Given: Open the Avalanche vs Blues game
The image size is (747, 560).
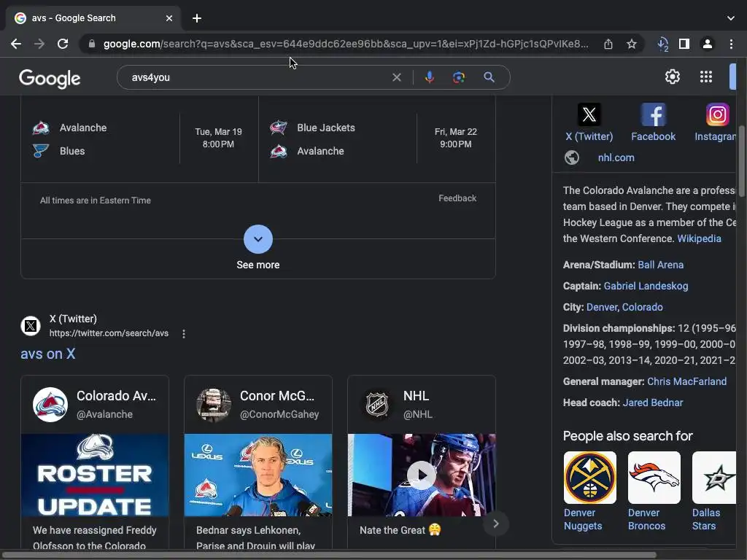Looking at the screenshot, I should (139, 139).
